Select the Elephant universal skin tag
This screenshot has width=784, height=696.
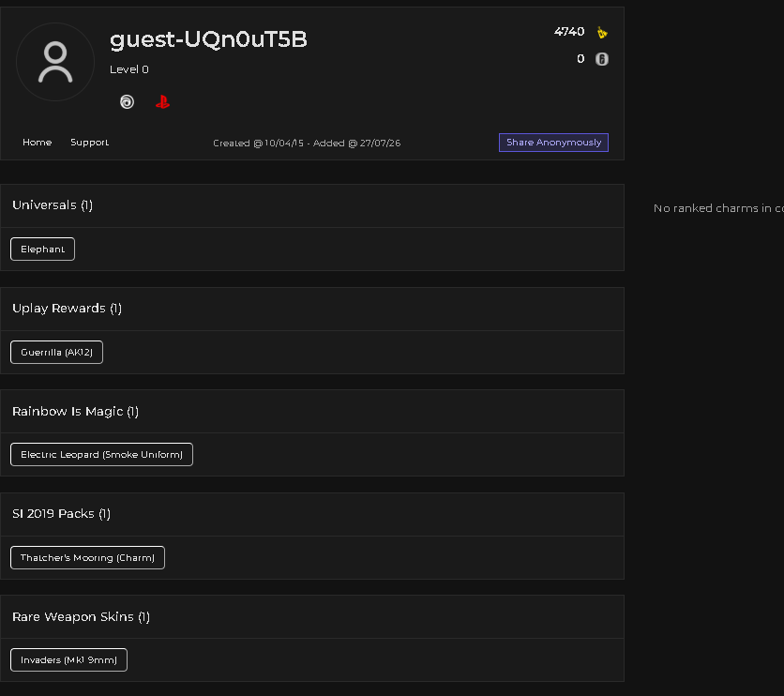(42, 249)
